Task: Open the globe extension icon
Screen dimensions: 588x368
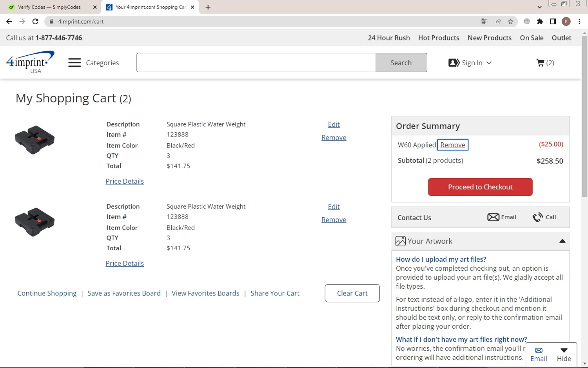Action: (x=527, y=22)
